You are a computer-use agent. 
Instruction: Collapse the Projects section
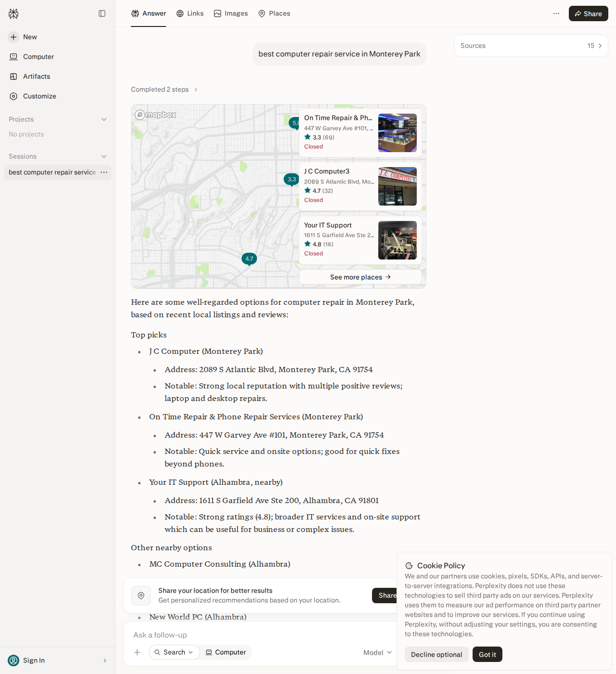pos(104,119)
